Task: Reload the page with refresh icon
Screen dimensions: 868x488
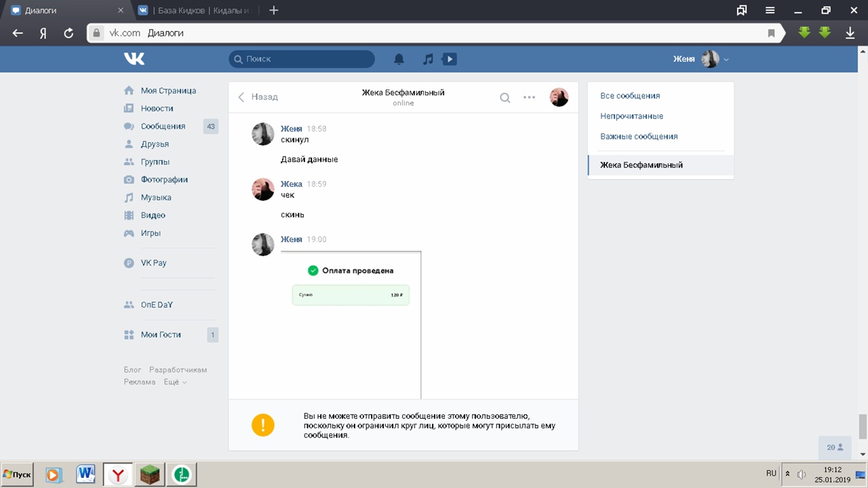Action: pos(68,33)
